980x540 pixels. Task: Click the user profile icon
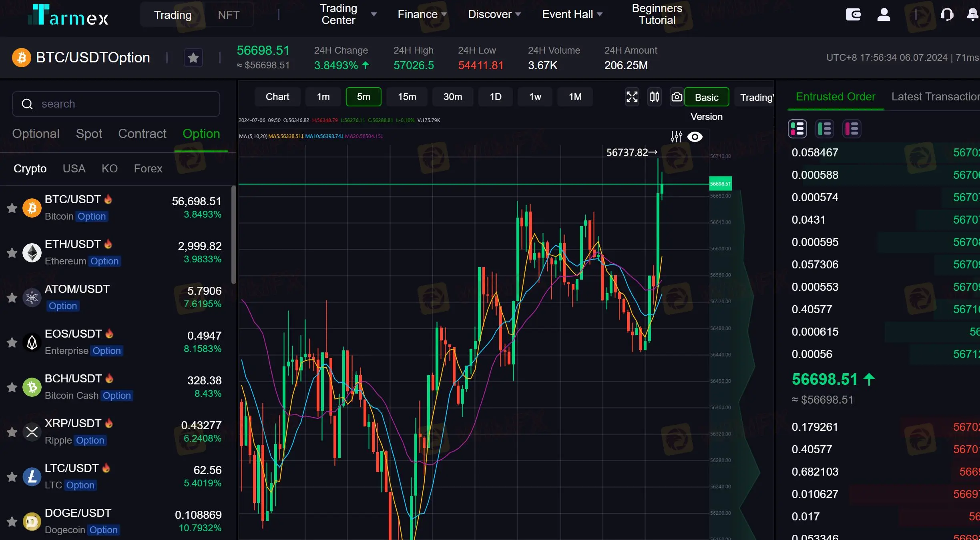click(884, 15)
